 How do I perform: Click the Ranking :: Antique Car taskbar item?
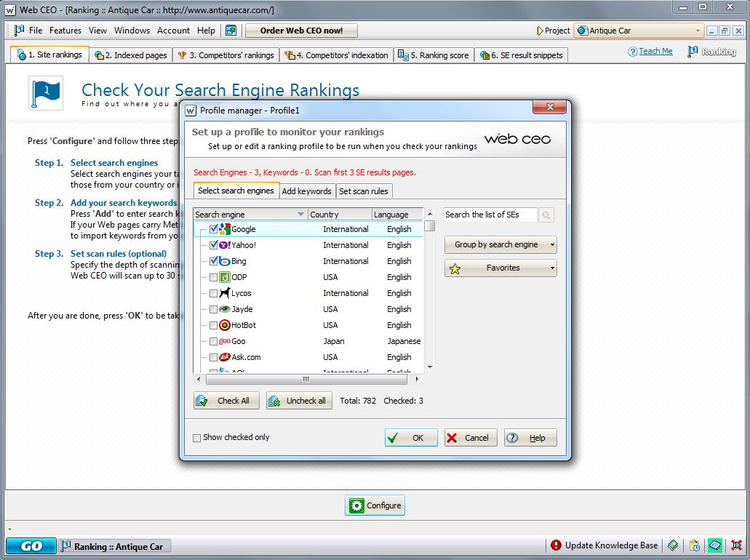[114, 546]
